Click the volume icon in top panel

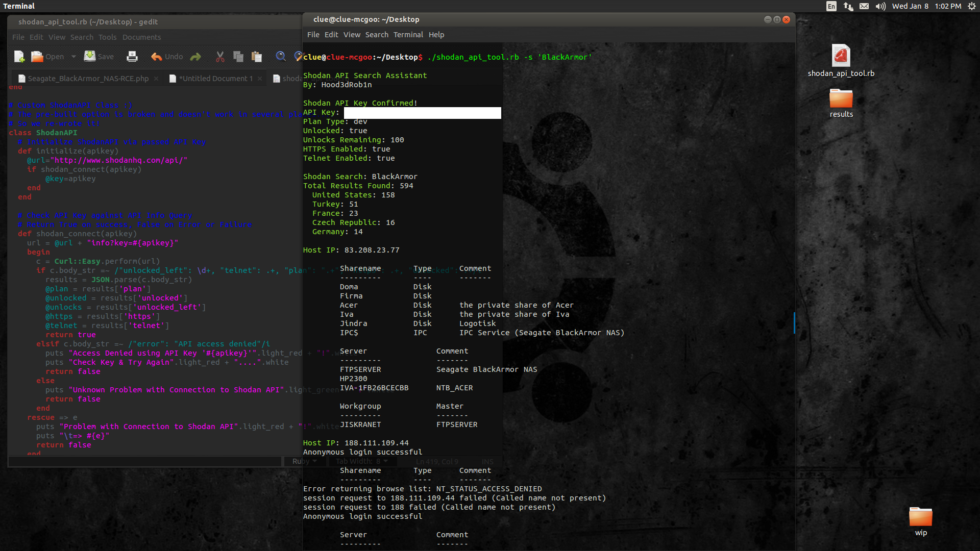click(880, 6)
